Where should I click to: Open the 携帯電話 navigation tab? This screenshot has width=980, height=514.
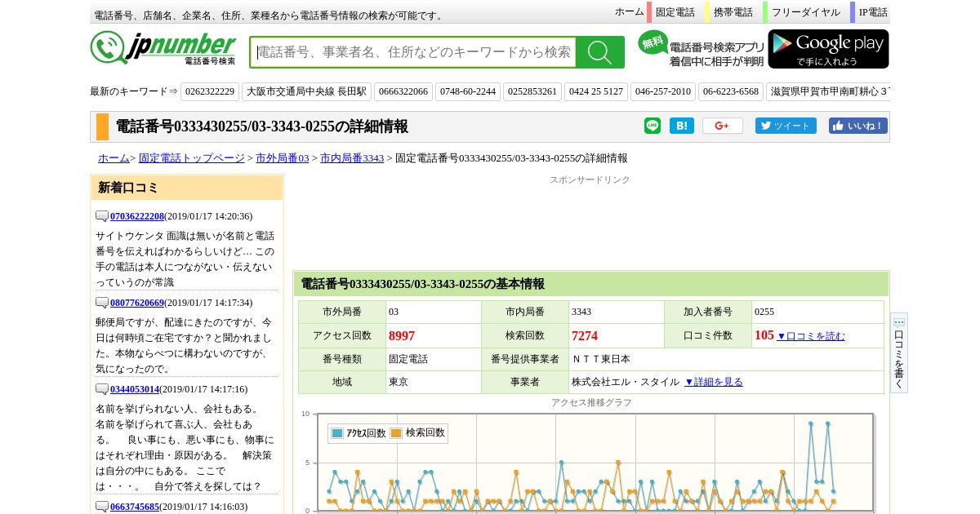733,12
